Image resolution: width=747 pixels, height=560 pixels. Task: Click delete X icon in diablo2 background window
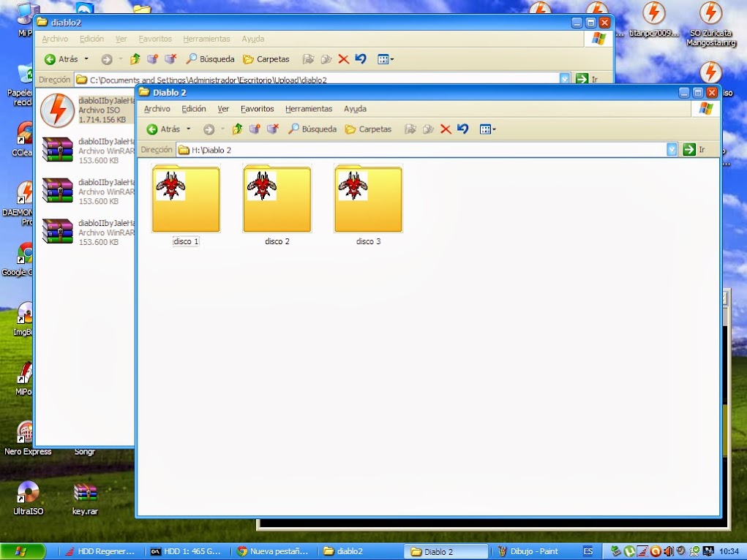pyautogui.click(x=343, y=59)
